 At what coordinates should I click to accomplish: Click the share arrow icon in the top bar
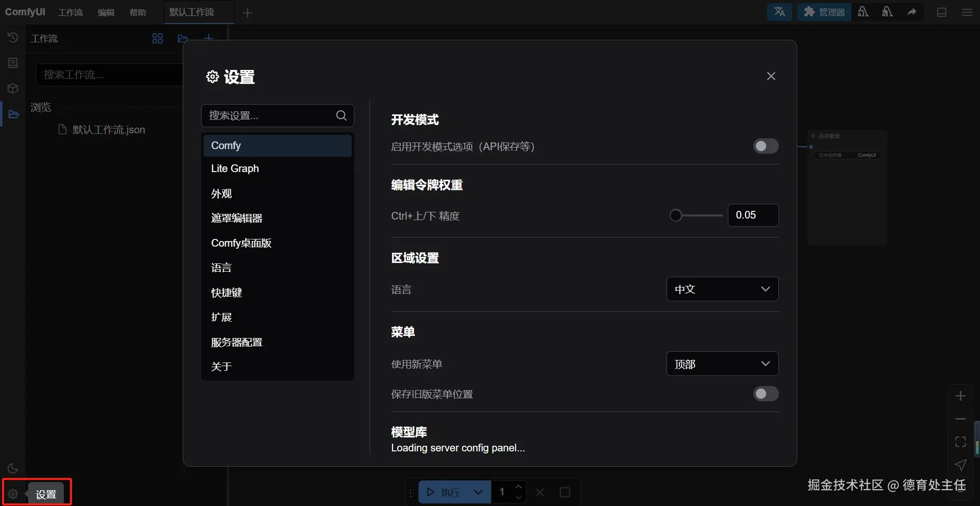[x=912, y=12]
